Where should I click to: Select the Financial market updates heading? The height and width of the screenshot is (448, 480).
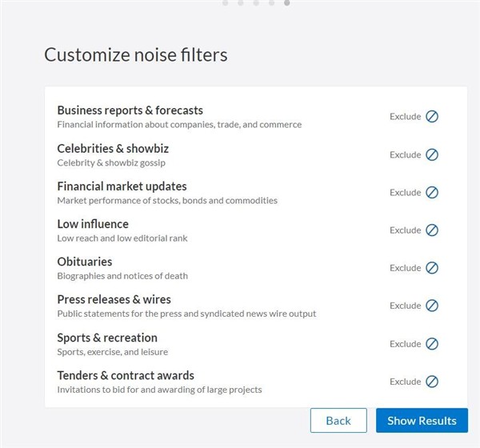pos(122,186)
